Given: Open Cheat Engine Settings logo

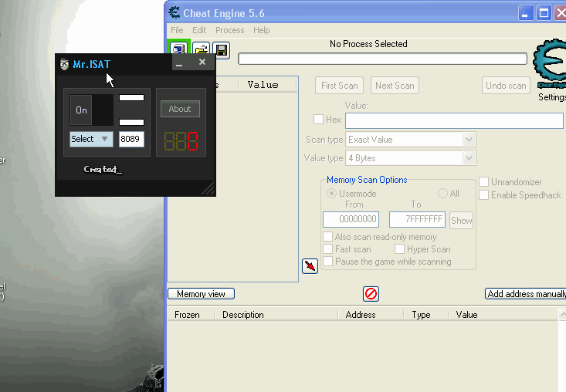Looking at the screenshot, I should 550,65.
